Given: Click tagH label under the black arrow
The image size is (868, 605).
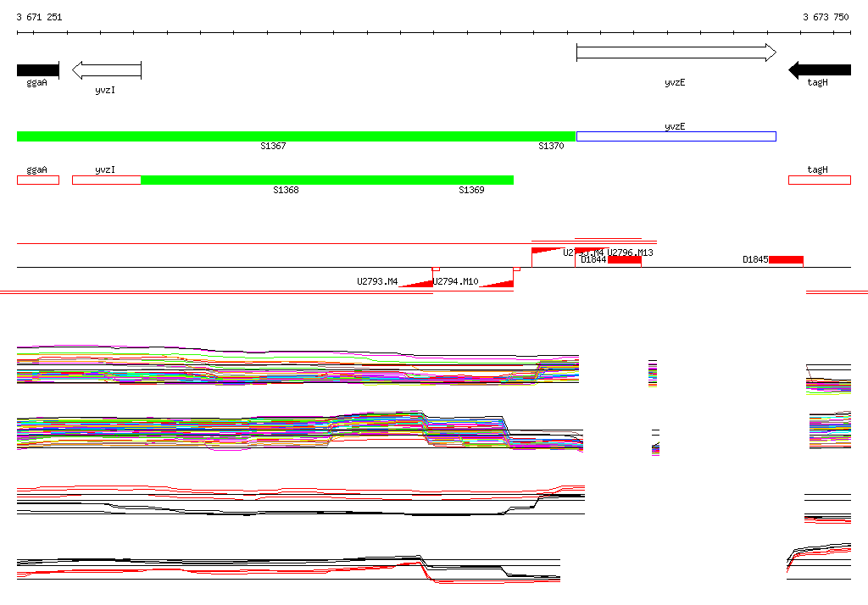Looking at the screenshot, I should pos(818,82).
